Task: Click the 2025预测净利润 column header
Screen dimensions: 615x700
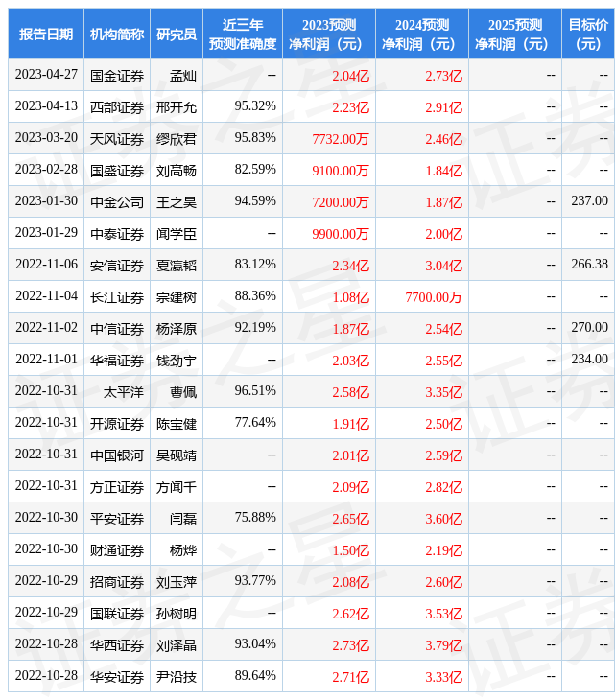Action: pyautogui.click(x=515, y=35)
